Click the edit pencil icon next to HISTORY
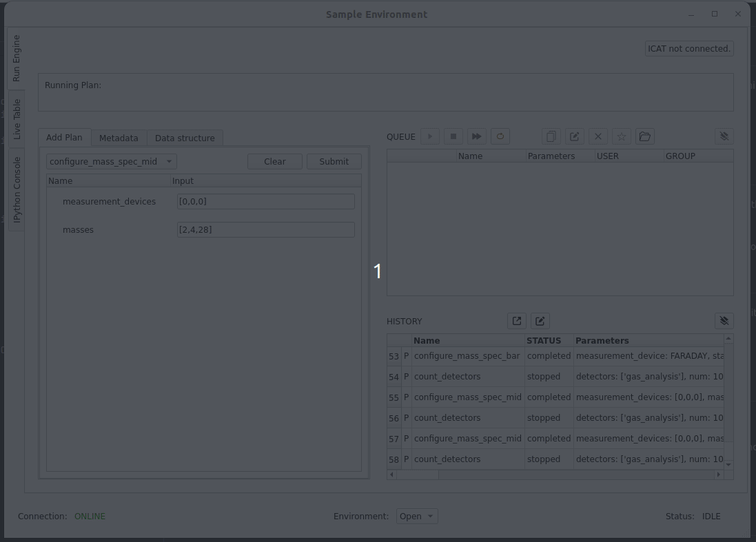Viewport: 756px width, 542px height. (x=540, y=321)
